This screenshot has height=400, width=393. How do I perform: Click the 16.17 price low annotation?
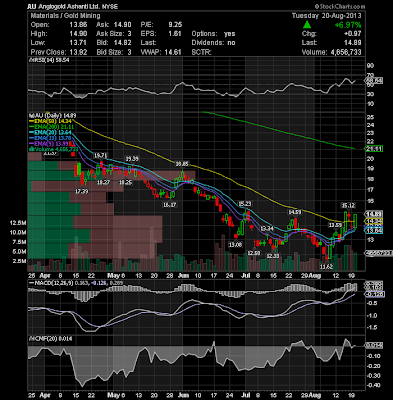(169, 205)
